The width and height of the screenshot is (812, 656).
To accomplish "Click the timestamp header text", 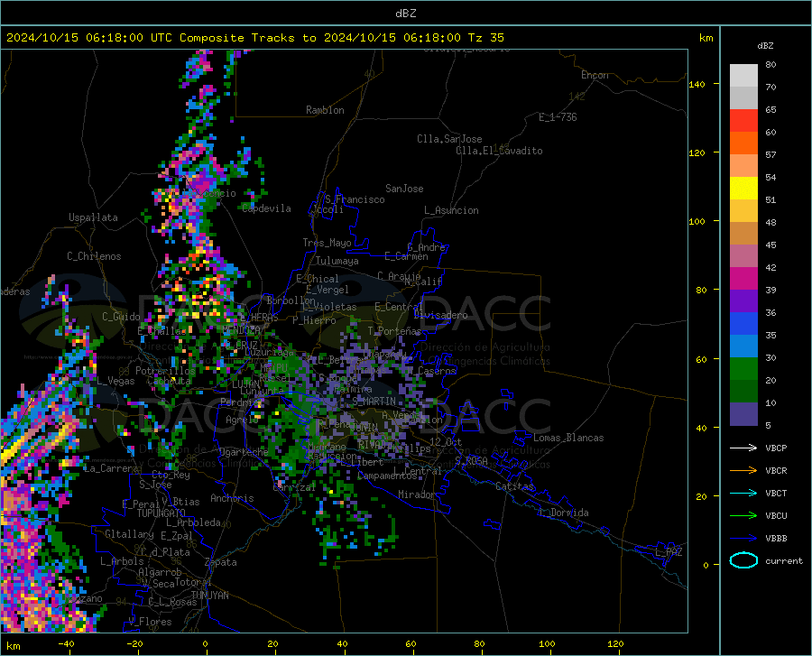I will tap(254, 38).
